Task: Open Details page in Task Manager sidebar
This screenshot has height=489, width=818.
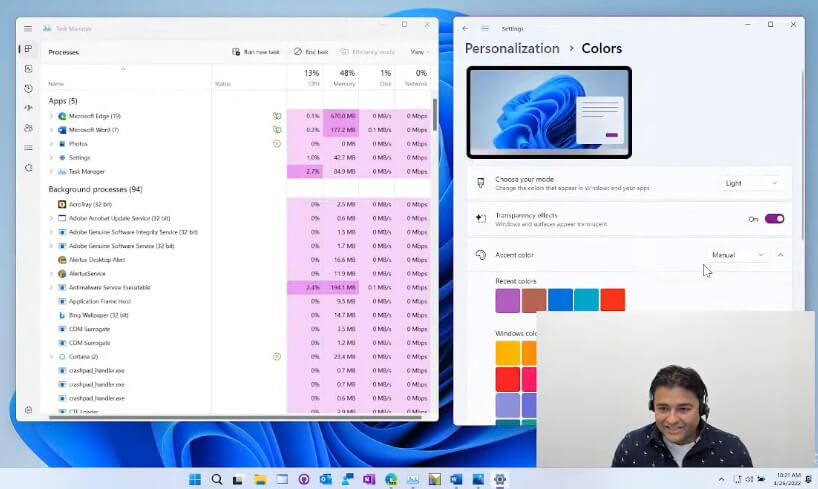Action: click(x=28, y=148)
